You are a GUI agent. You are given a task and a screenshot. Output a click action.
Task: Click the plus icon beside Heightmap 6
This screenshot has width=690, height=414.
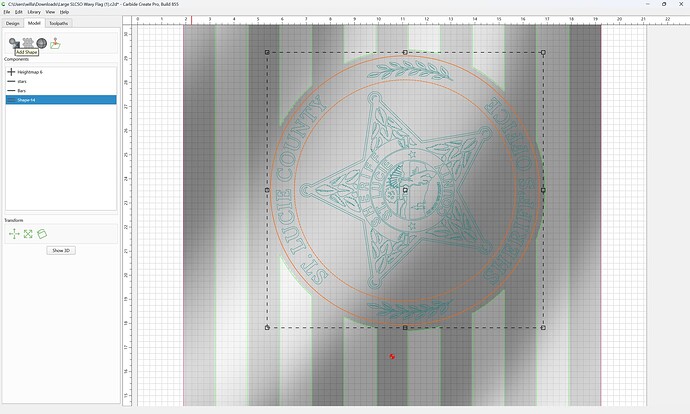11,72
